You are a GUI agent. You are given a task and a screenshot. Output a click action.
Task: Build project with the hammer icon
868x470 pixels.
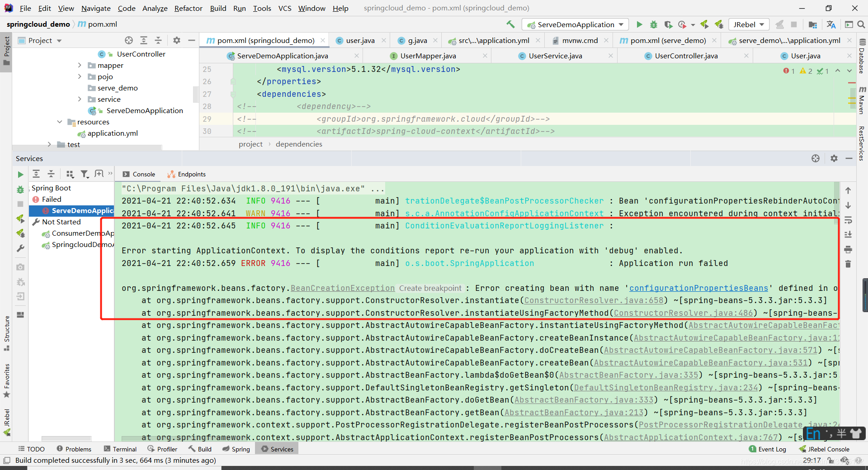[x=510, y=24]
